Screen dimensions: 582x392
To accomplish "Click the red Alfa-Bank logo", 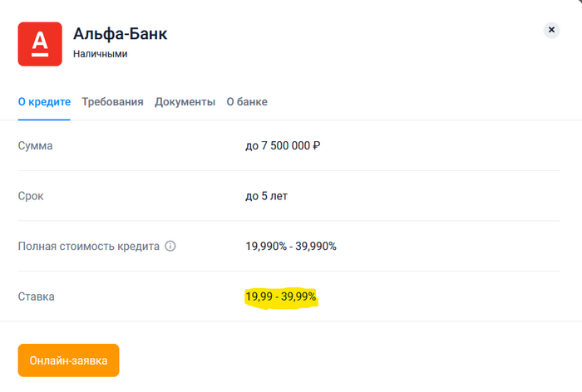I will click(x=40, y=44).
